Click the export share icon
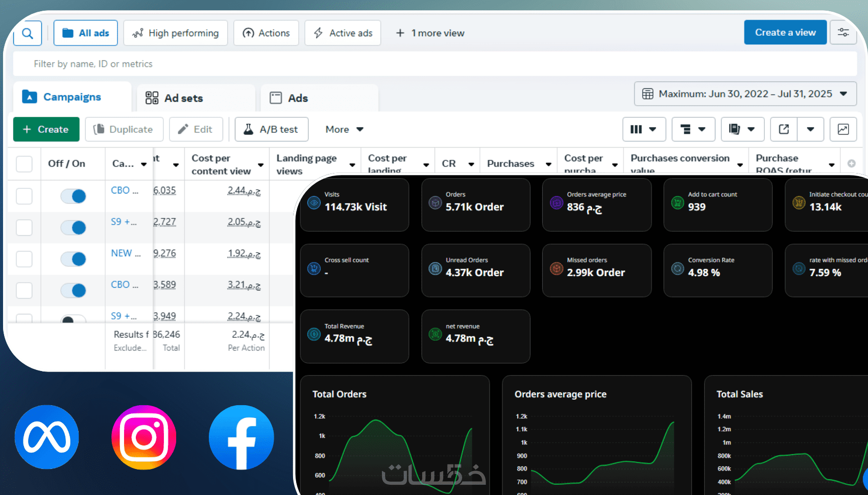Image resolution: width=868 pixels, height=495 pixels. (784, 129)
